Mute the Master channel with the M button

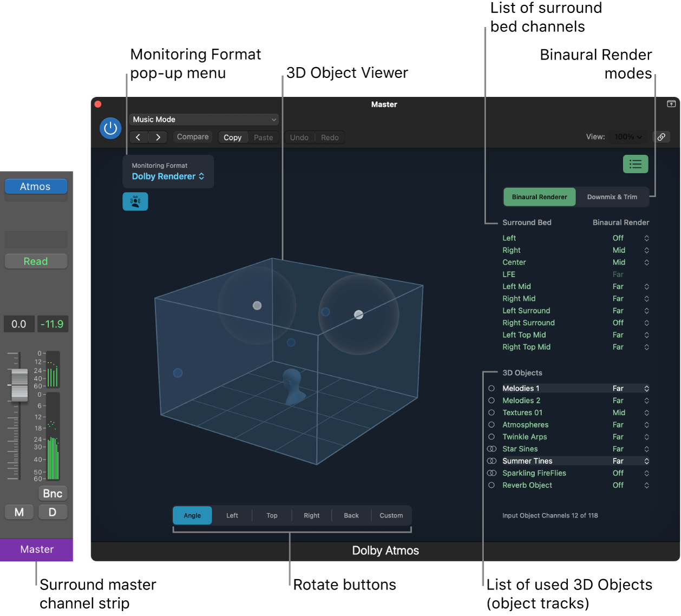point(19,512)
